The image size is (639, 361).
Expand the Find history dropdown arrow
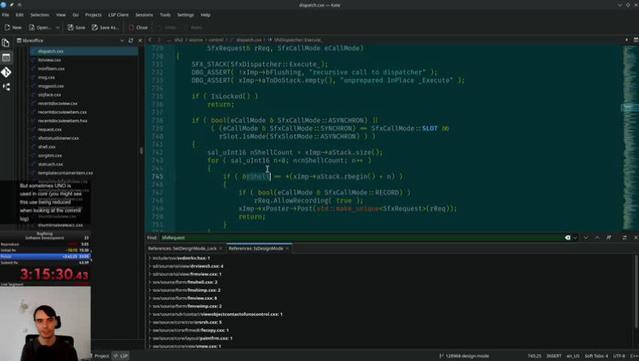pos(575,238)
